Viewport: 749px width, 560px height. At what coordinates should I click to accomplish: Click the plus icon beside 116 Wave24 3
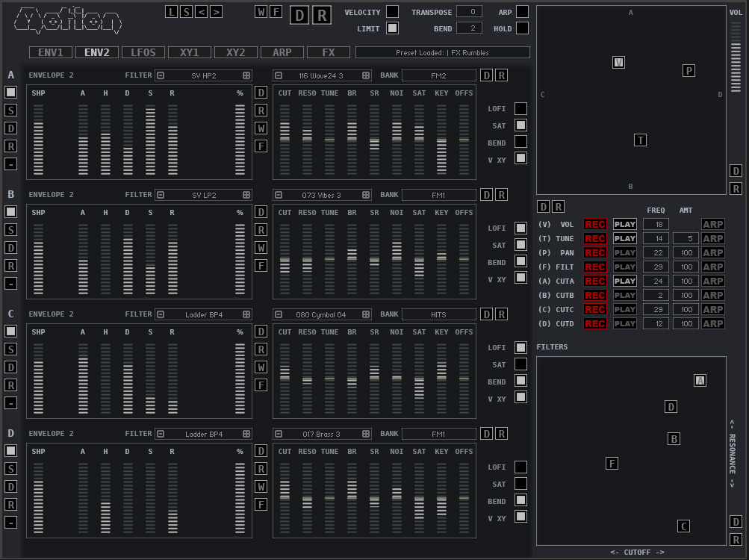pyautogui.click(x=366, y=75)
